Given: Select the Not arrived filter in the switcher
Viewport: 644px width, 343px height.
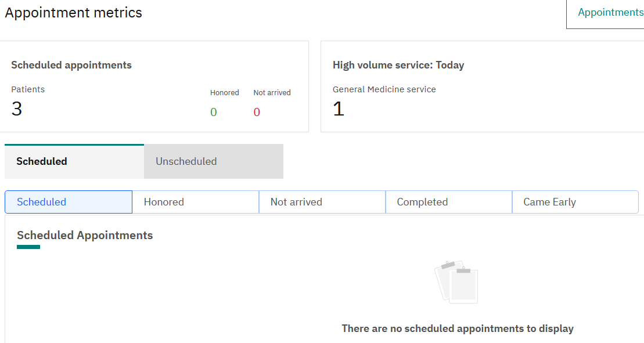Looking at the screenshot, I should click(322, 202).
